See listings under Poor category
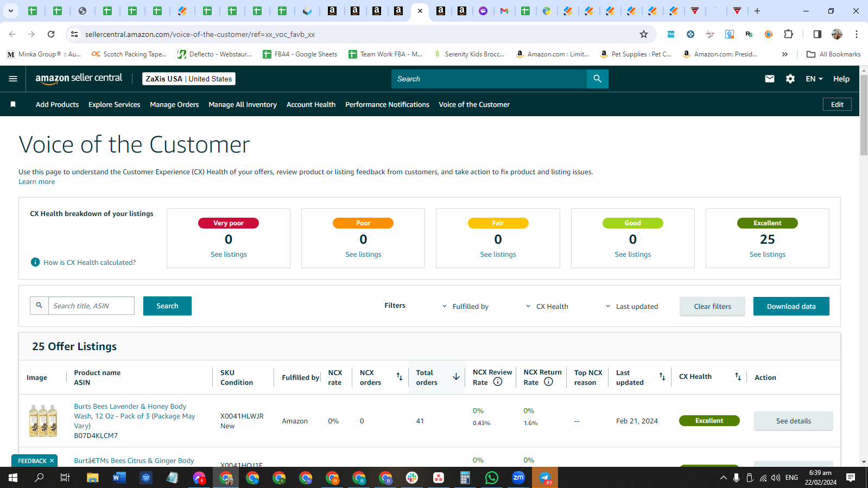The image size is (868, 488). (x=363, y=254)
